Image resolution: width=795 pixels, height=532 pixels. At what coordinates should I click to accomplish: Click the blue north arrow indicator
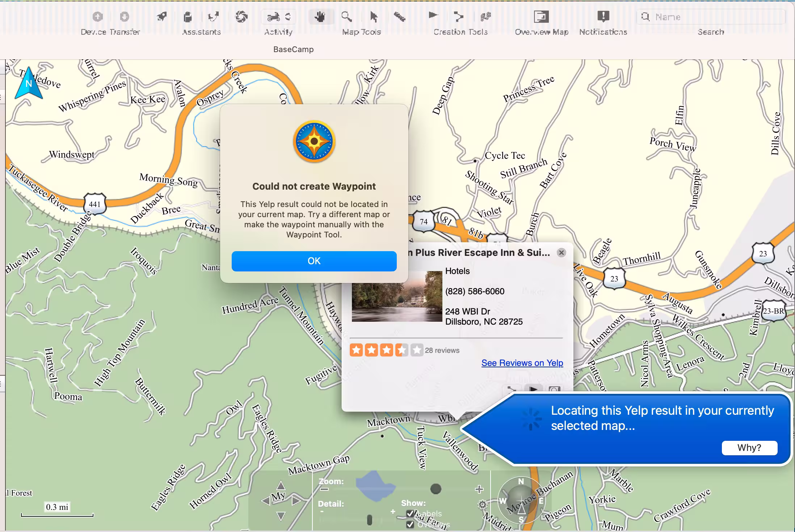29,83
